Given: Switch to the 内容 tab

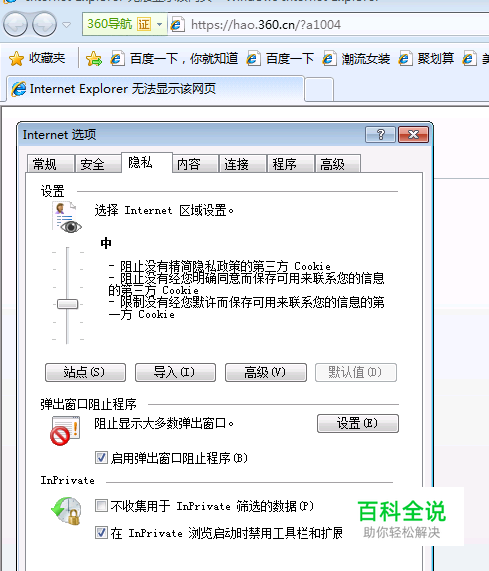Looking at the screenshot, I should pos(195,164).
